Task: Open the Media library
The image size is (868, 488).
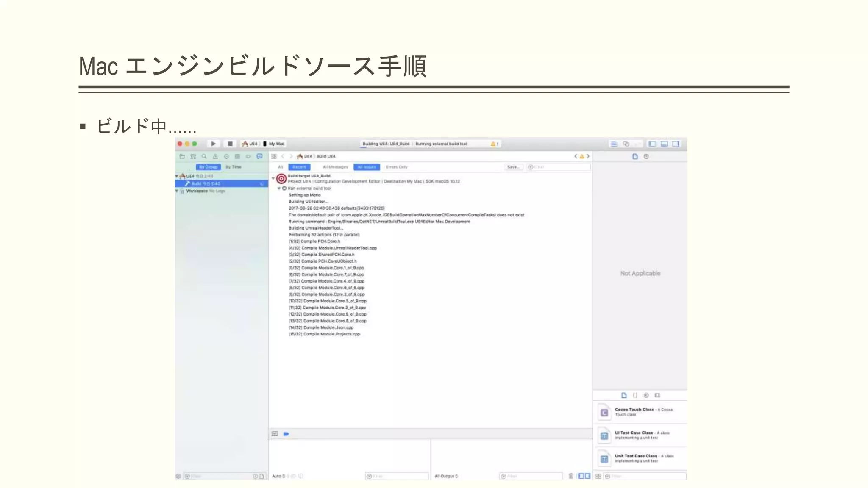Action: tap(657, 395)
